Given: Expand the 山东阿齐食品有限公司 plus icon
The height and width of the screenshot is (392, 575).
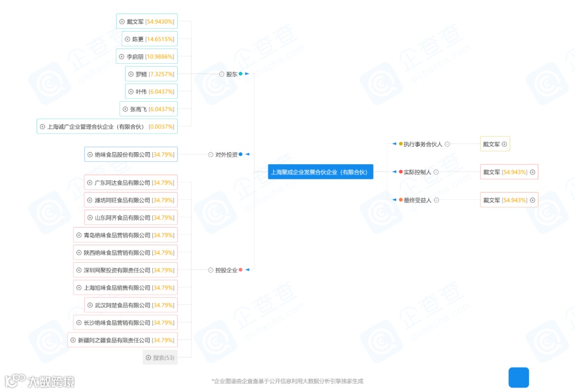Looking at the screenshot, I should coord(90,218).
